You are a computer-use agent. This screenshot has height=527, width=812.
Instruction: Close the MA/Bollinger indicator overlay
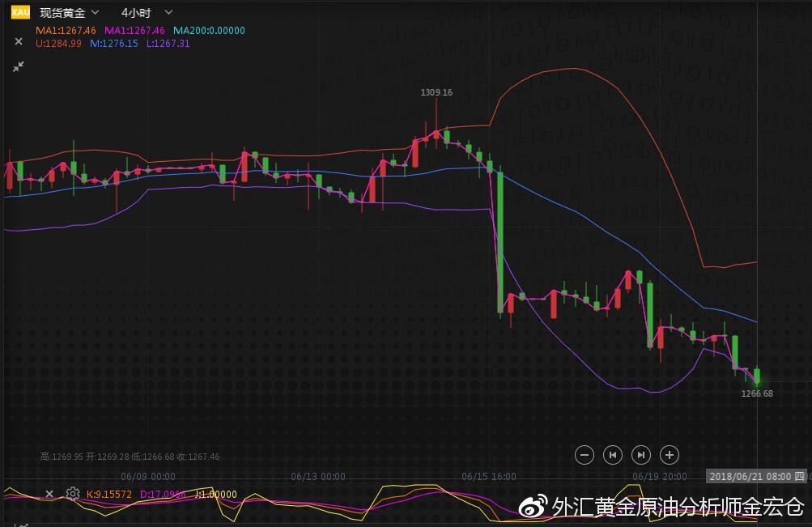(x=19, y=41)
